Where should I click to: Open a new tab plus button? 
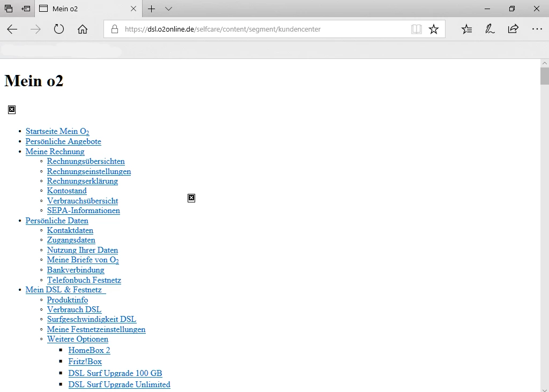pyautogui.click(x=151, y=9)
